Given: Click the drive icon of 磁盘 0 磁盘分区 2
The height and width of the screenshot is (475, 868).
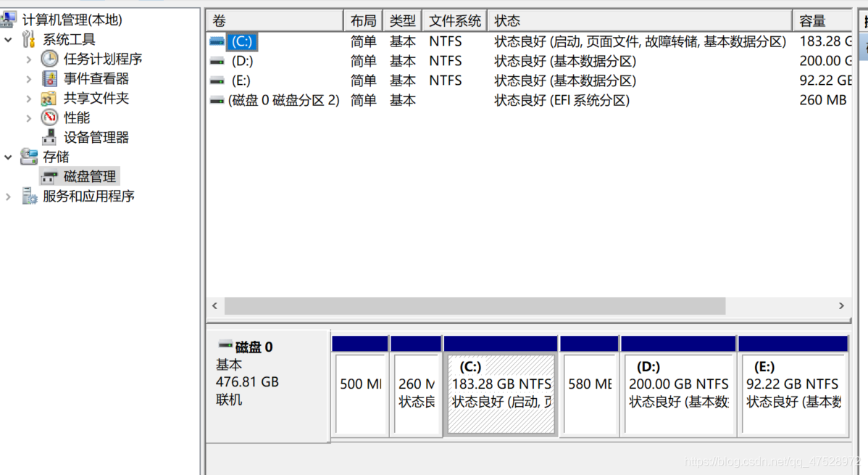Looking at the screenshot, I should (x=217, y=100).
